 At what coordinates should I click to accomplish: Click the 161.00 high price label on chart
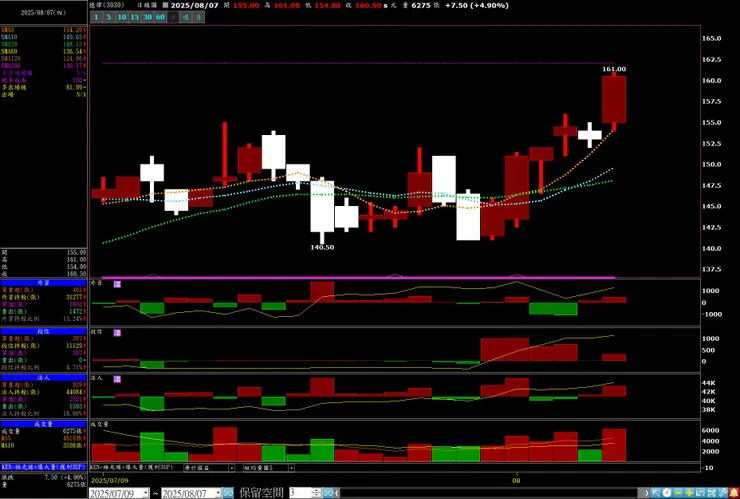(614, 69)
